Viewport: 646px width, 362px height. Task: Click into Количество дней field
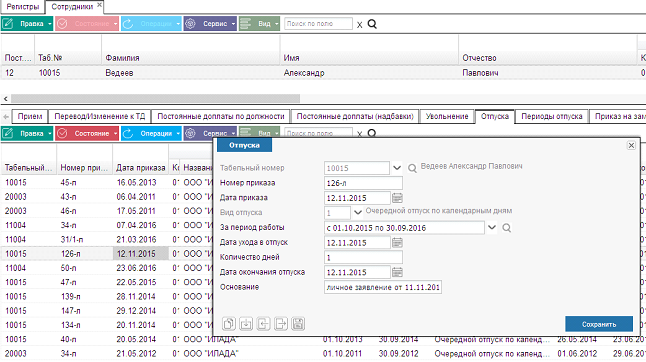pyautogui.click(x=363, y=257)
